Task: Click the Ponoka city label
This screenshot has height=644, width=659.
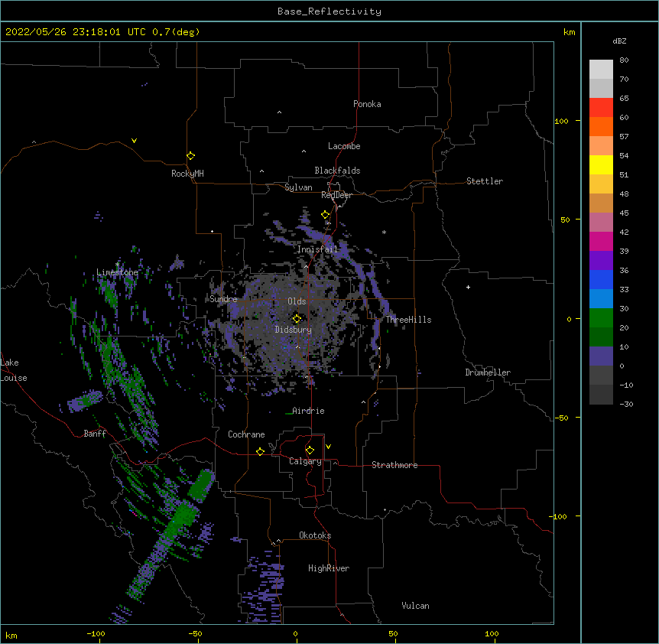Action: 367,104
